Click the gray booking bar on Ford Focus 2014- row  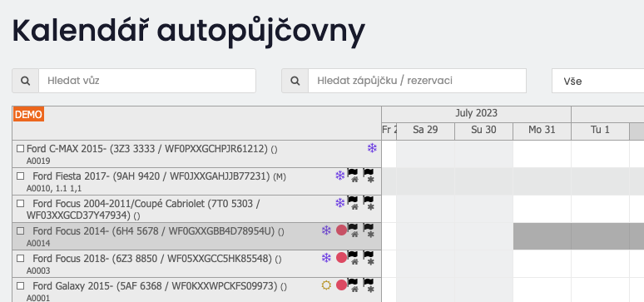click(579, 236)
